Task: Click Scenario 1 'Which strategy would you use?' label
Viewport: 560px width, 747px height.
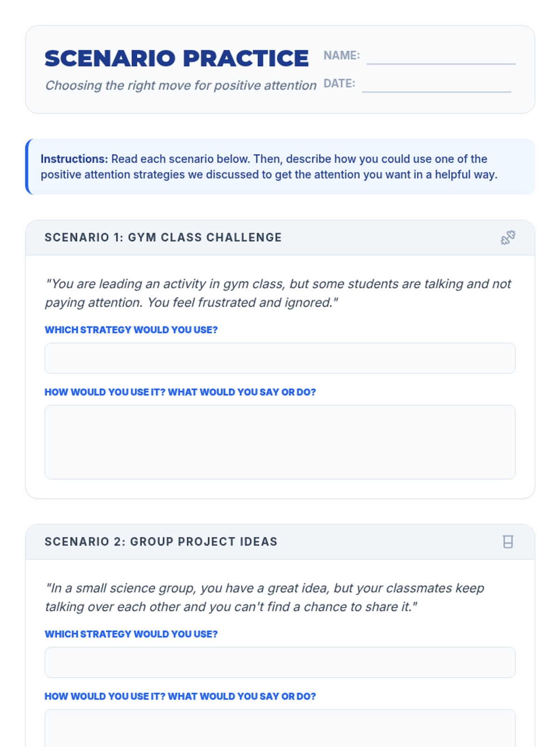Action: [x=131, y=330]
